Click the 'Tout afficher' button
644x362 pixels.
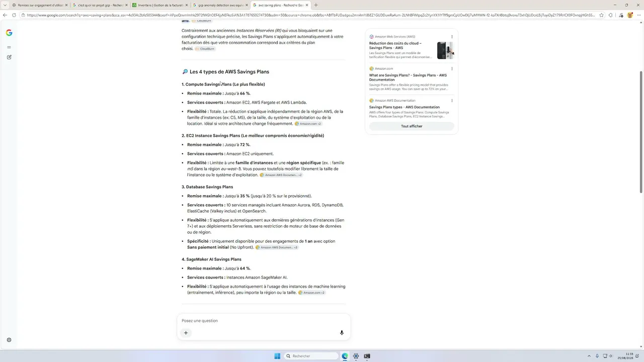412,126
